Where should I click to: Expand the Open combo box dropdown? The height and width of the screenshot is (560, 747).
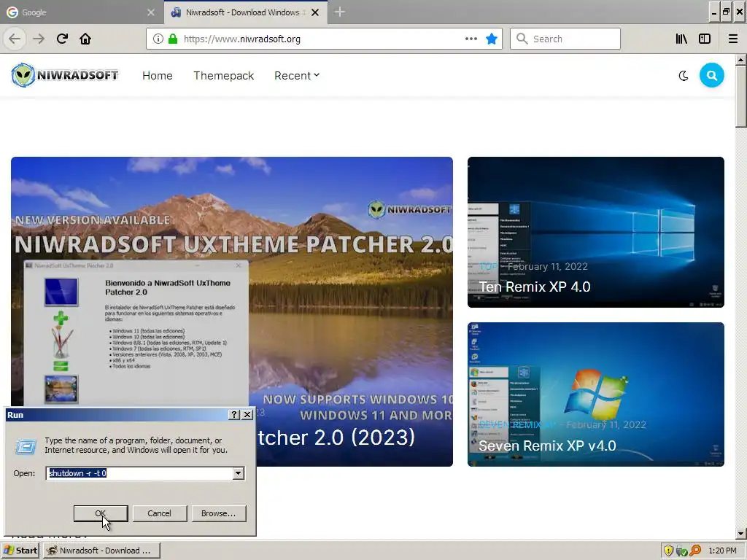(x=239, y=473)
